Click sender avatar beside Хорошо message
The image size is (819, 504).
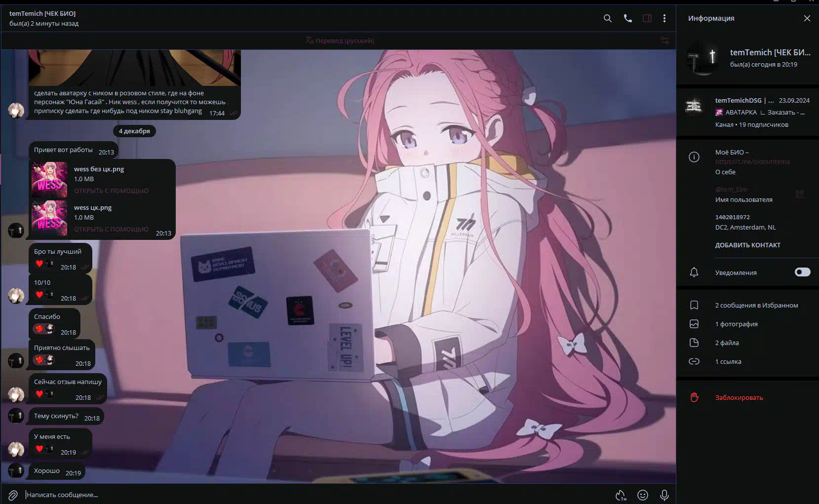(16, 471)
